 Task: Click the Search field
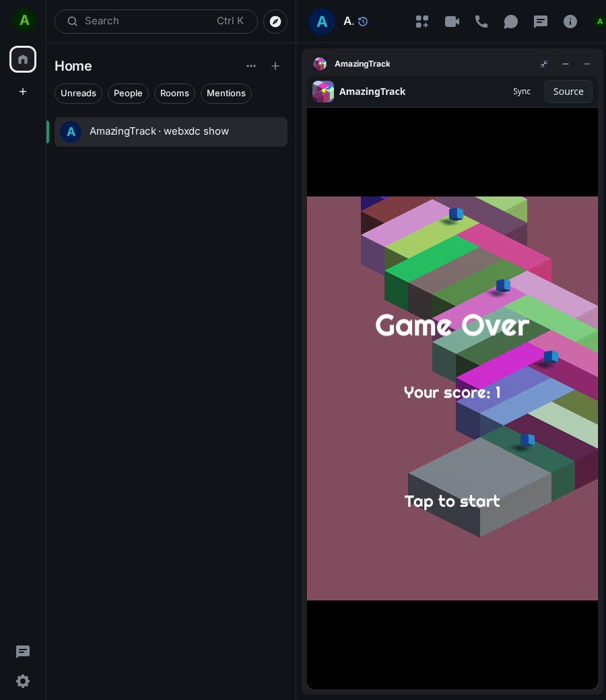156,22
